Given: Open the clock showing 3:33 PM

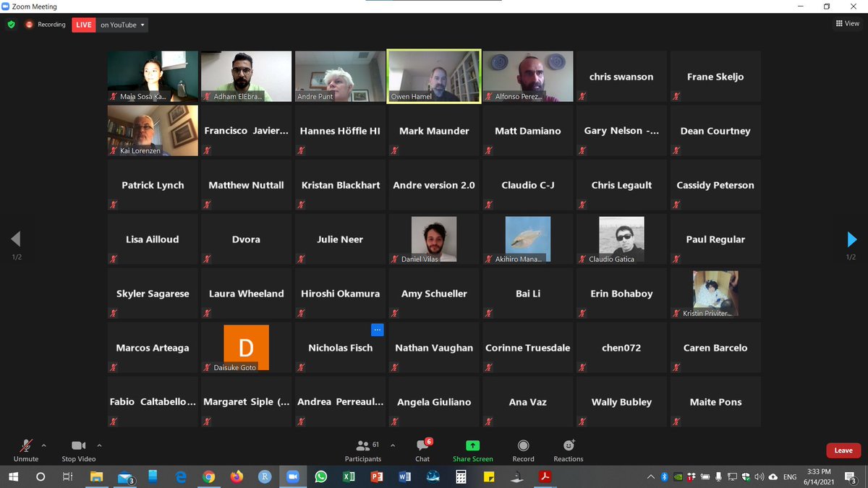Looking at the screenshot, I should pyautogui.click(x=820, y=477).
